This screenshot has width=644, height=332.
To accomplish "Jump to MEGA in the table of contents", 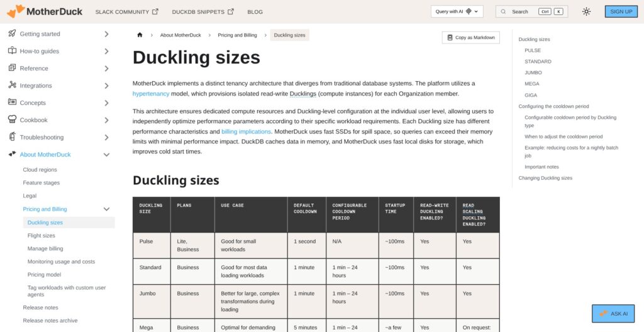I will tap(532, 84).
